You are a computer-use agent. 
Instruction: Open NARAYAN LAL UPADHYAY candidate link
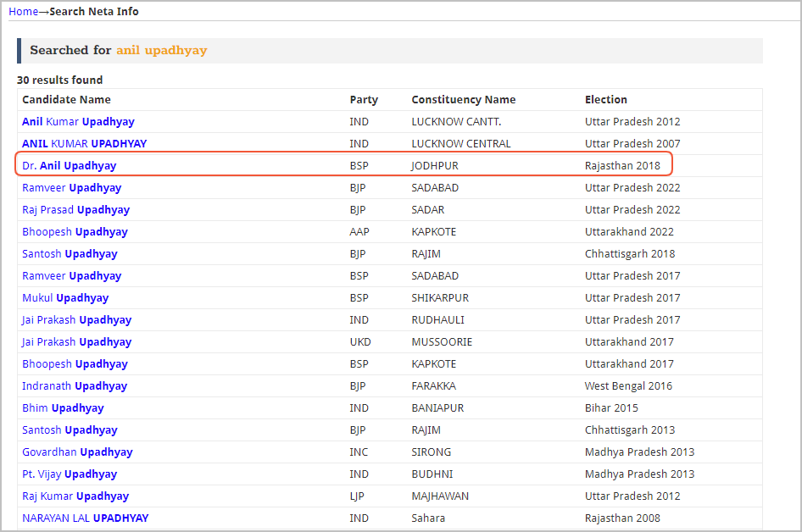tap(86, 518)
